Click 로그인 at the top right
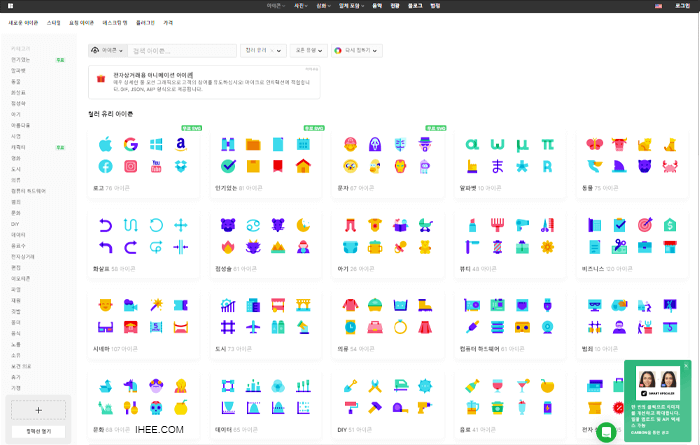The image size is (700, 445). pyautogui.click(x=682, y=6)
